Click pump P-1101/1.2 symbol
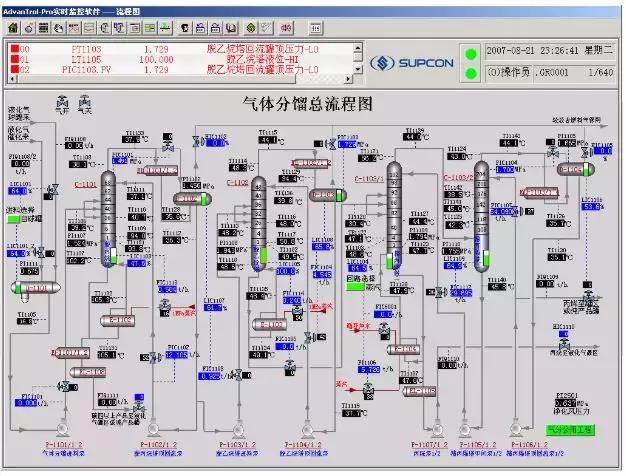Image resolution: width=626 pixels, height=476 pixels. (62, 429)
